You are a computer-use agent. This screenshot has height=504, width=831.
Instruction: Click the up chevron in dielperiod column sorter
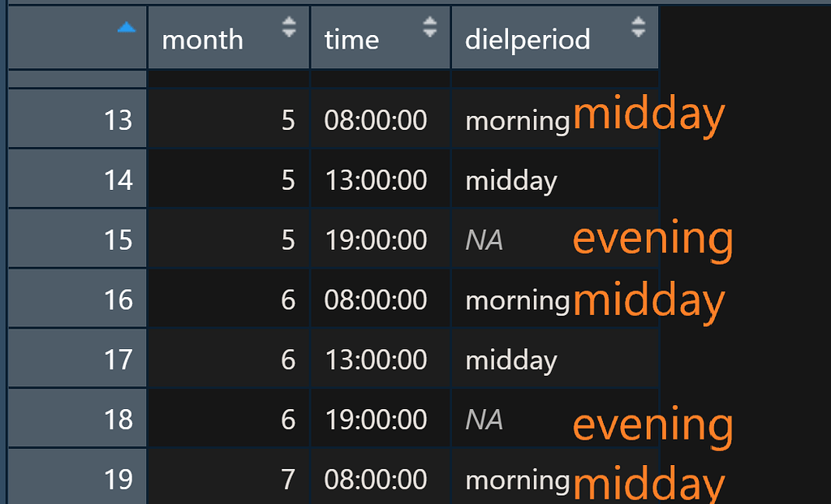[x=638, y=21]
